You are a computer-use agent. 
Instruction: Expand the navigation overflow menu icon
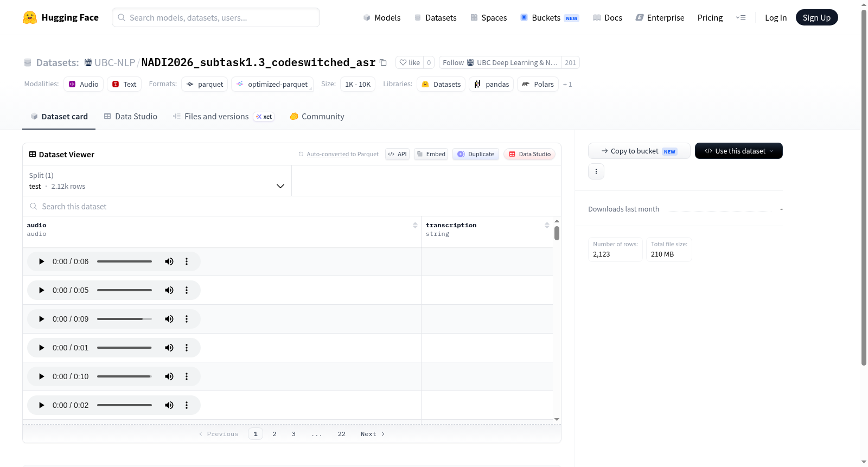[x=741, y=17]
